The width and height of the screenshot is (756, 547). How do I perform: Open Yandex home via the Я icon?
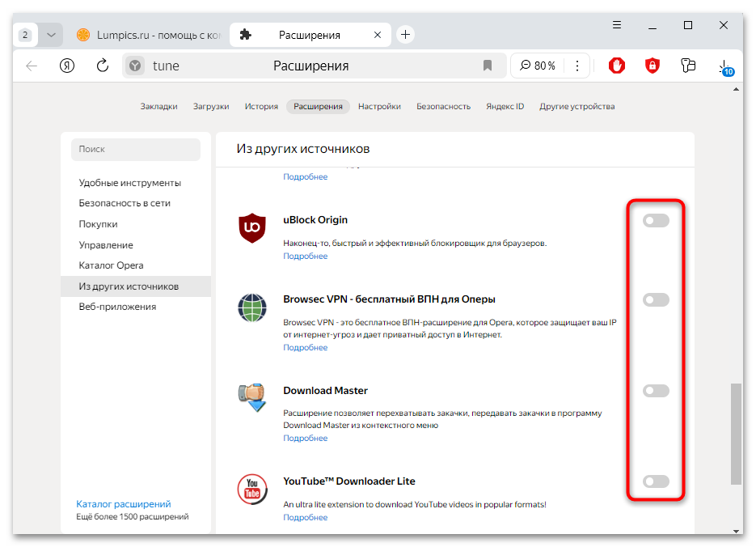pos(67,66)
